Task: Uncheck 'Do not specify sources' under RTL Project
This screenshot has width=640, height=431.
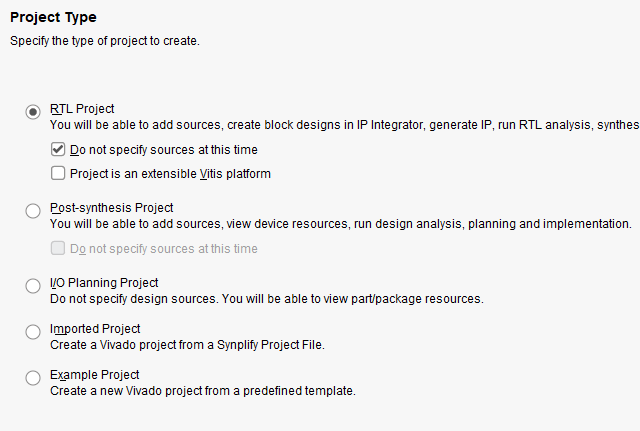Action: (x=58, y=150)
